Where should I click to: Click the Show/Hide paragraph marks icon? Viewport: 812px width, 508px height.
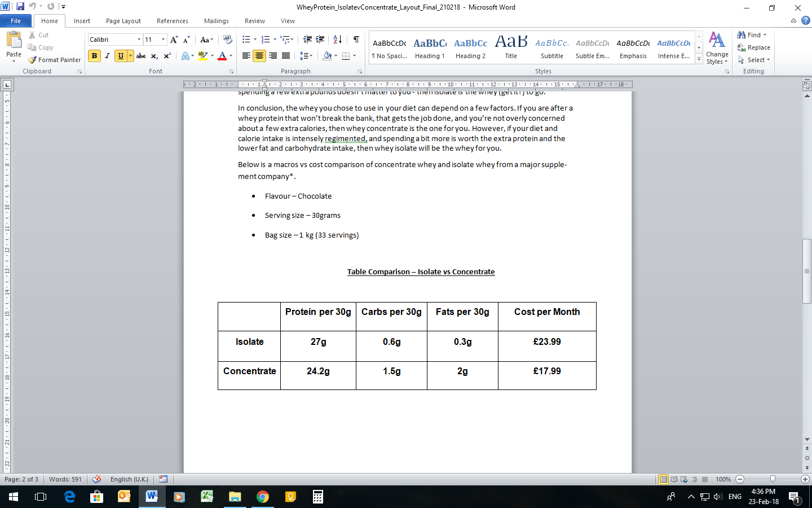click(x=356, y=40)
